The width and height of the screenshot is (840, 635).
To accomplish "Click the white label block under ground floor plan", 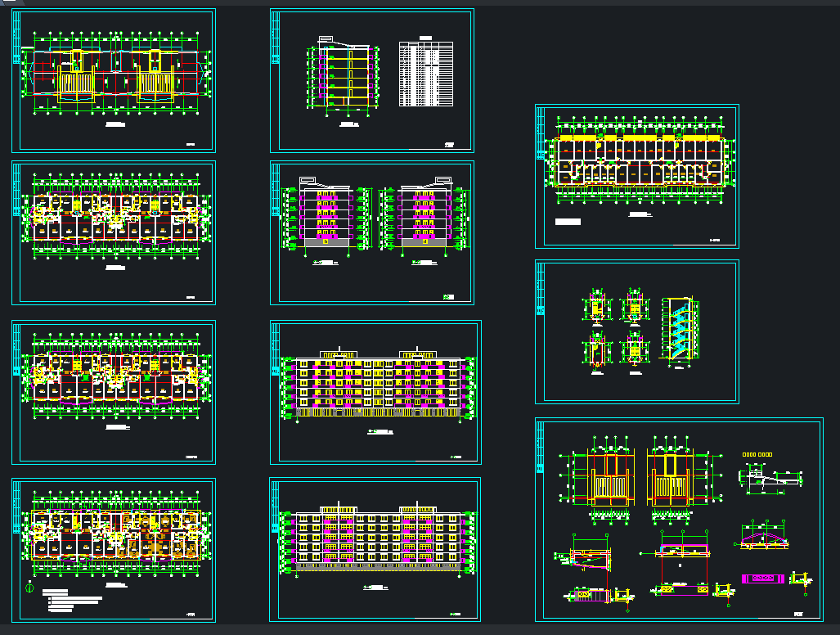I will point(568,221).
